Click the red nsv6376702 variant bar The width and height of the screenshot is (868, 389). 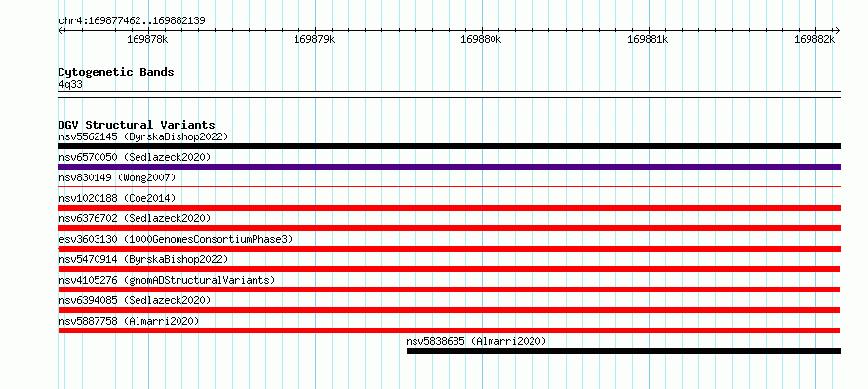coord(449,228)
